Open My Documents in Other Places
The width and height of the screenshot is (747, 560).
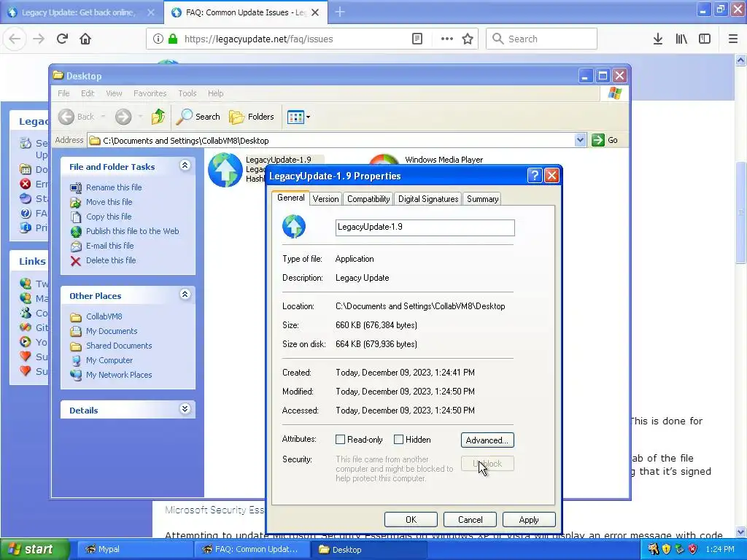pos(112,331)
